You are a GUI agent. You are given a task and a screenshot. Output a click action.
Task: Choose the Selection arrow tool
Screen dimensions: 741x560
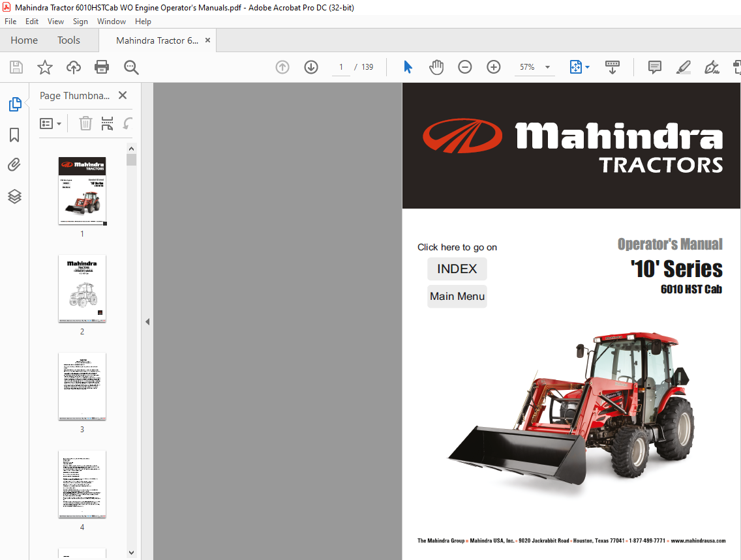click(408, 67)
